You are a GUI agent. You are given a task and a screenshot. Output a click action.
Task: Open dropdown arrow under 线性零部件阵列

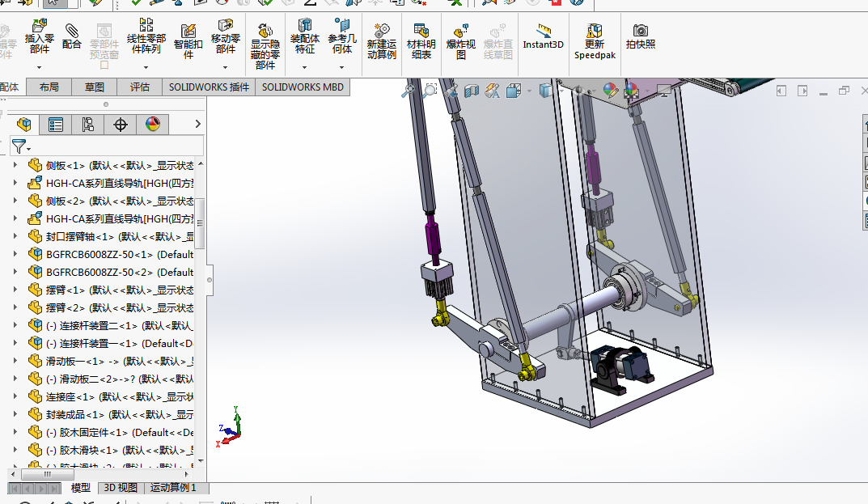tap(146, 68)
